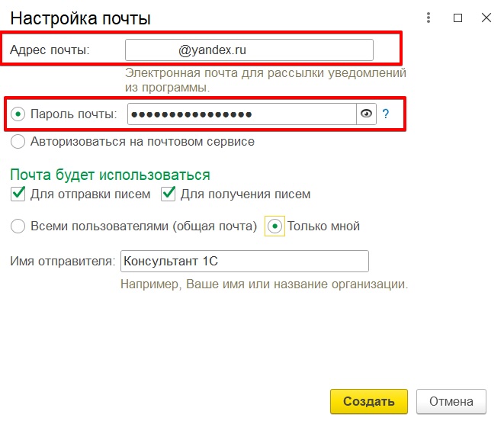The height and width of the screenshot is (424, 504).
Task: Open password help question mark
Action: click(x=386, y=114)
